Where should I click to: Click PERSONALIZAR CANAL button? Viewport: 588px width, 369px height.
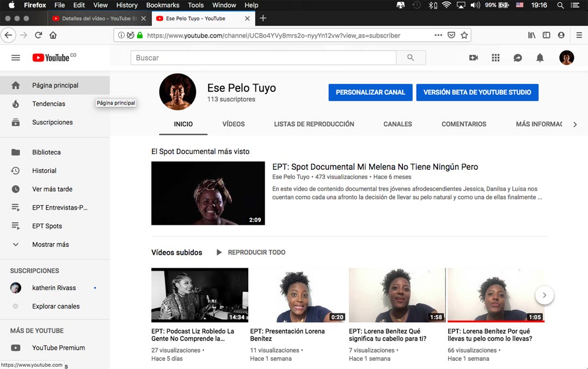coord(370,93)
